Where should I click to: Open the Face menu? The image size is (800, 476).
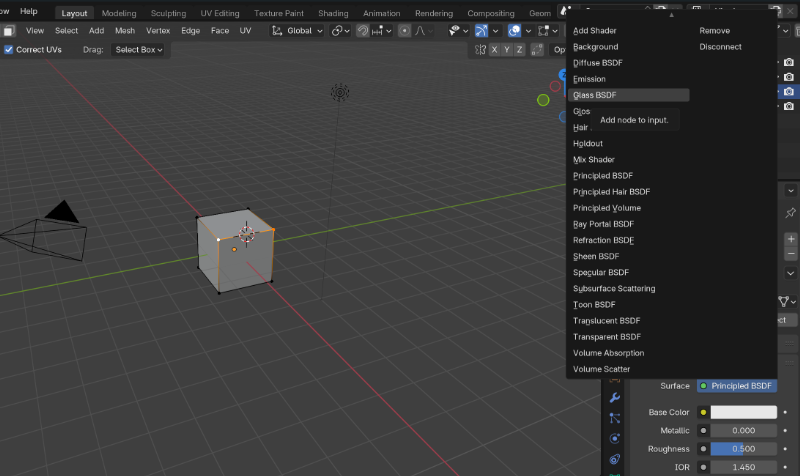click(x=220, y=31)
